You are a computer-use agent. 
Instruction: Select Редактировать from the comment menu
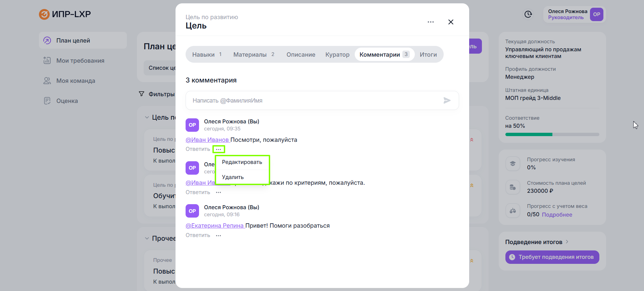click(x=242, y=162)
